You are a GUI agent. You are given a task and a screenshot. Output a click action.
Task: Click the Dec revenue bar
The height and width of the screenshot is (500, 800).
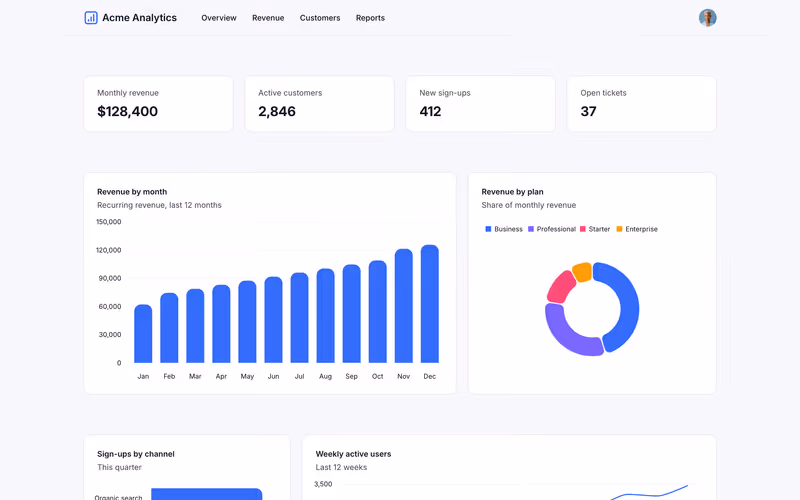pyautogui.click(x=430, y=304)
